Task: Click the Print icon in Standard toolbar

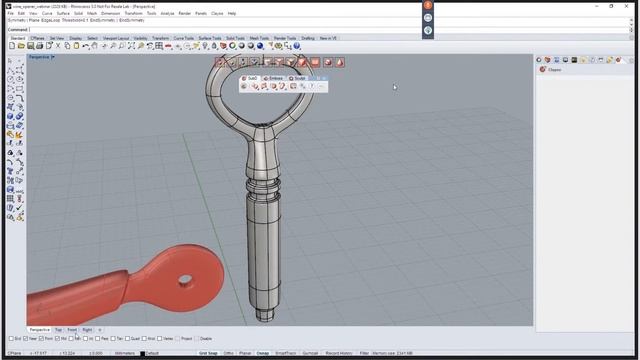Action: [40, 46]
